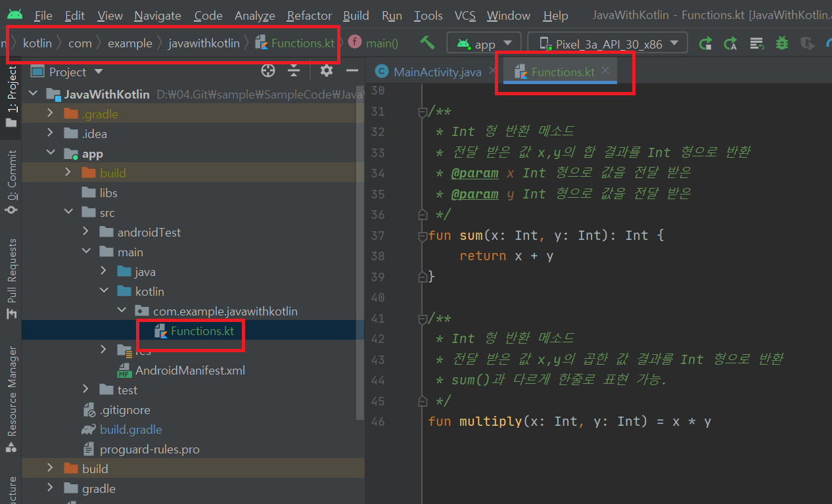Open Project panel settings gear
This screenshot has width=832, height=504.
pyautogui.click(x=326, y=71)
